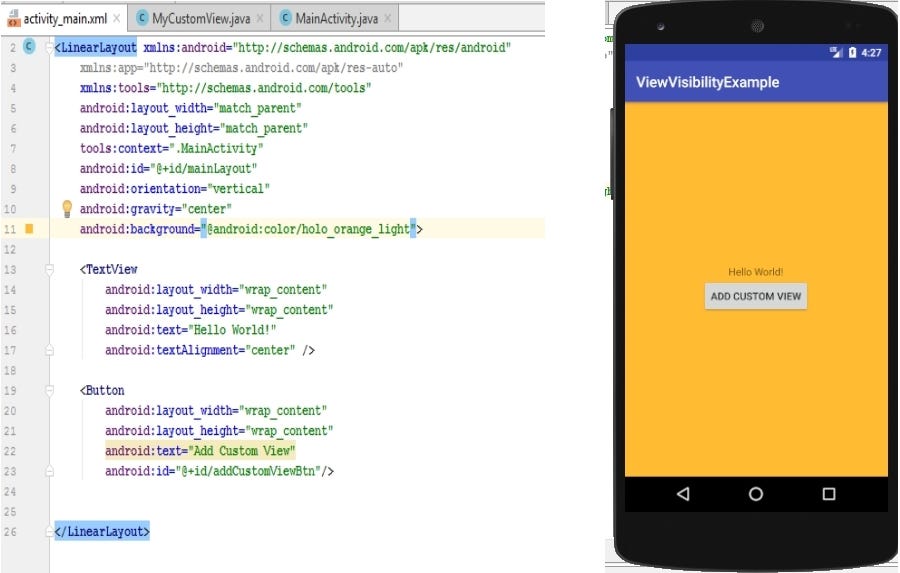
Task: Click the tools:context=".MainActivity" line
Action: coord(171,148)
